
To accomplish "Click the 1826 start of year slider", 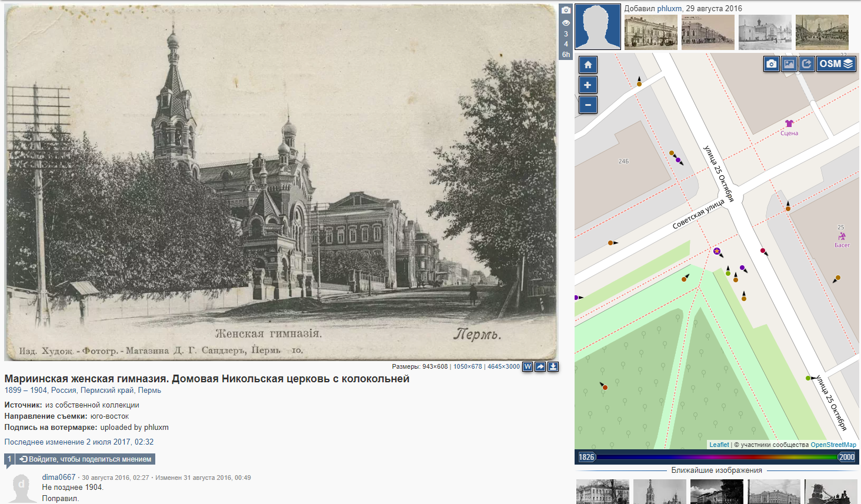I will click(x=586, y=457).
